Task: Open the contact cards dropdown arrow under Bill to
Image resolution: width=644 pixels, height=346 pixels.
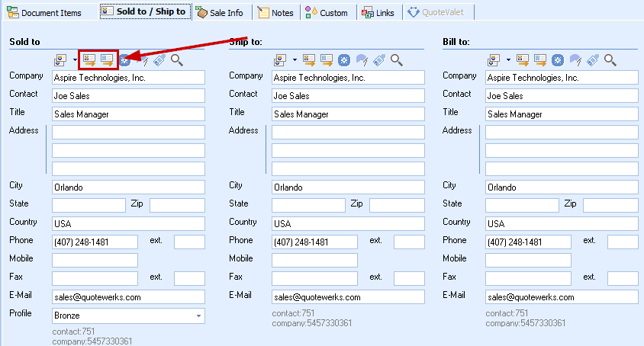Action: (x=508, y=59)
